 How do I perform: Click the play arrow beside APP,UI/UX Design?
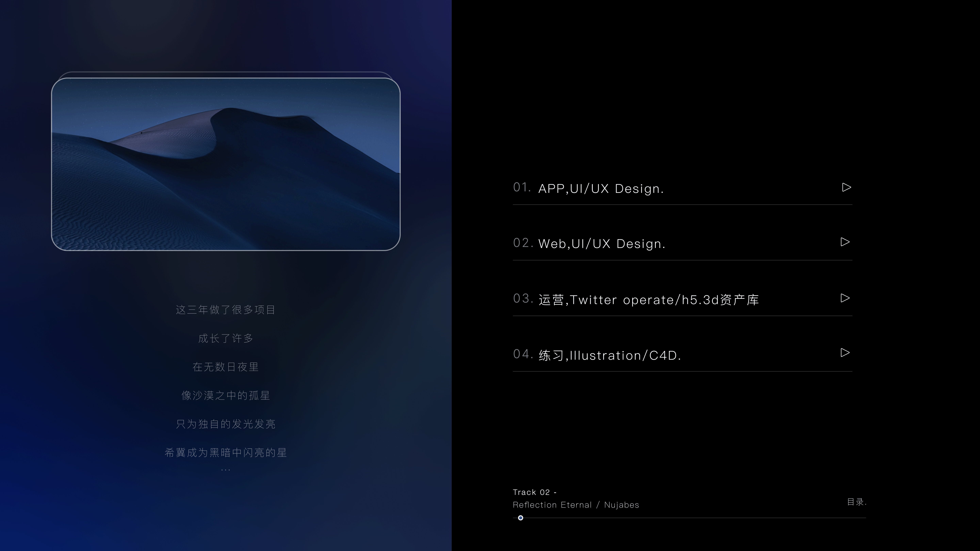846,187
